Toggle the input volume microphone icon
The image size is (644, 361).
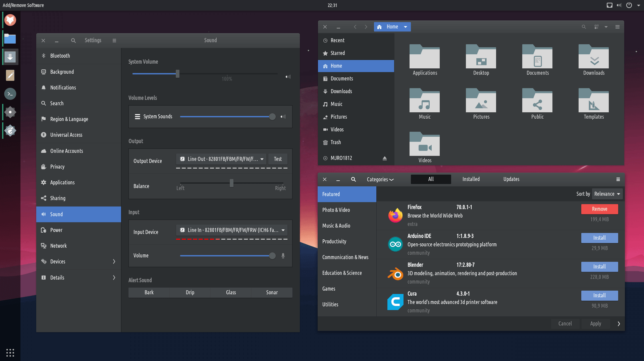[283, 256]
